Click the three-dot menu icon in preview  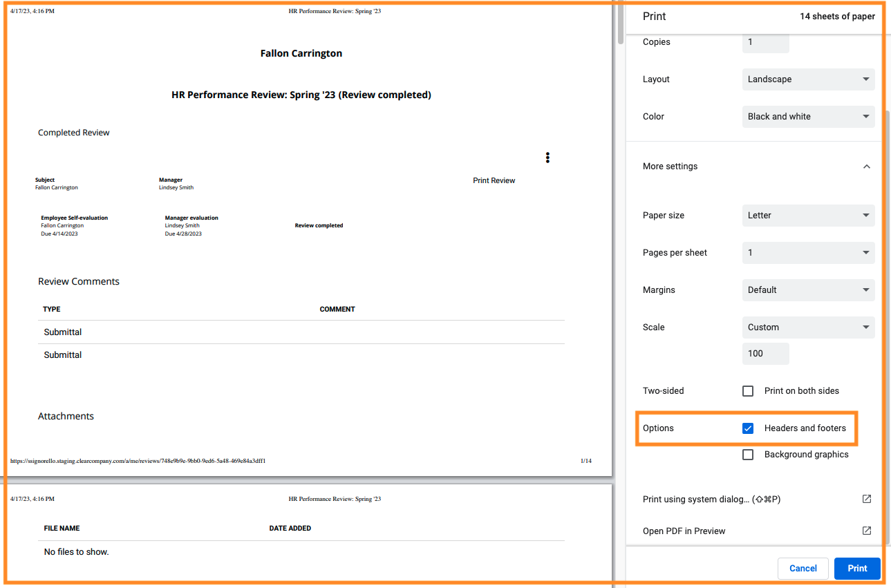pos(547,158)
